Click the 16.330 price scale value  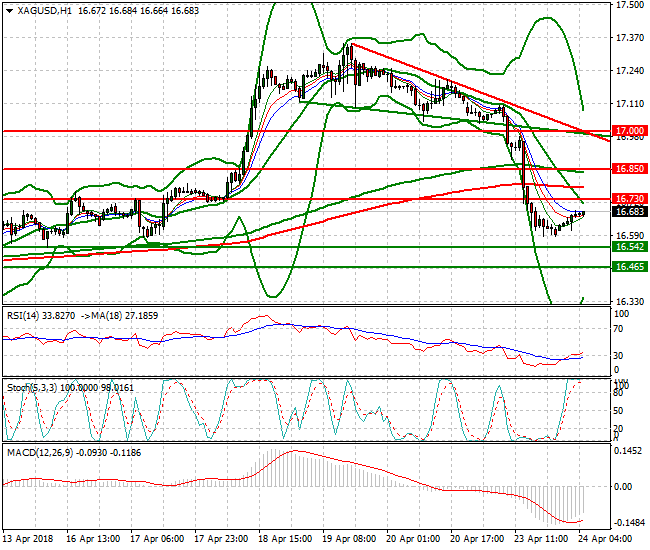630,302
